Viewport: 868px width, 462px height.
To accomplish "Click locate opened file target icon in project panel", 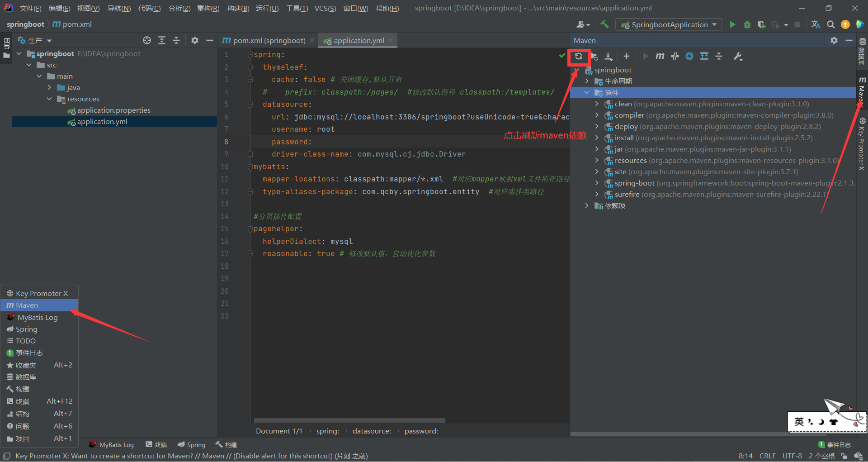I will pos(147,40).
